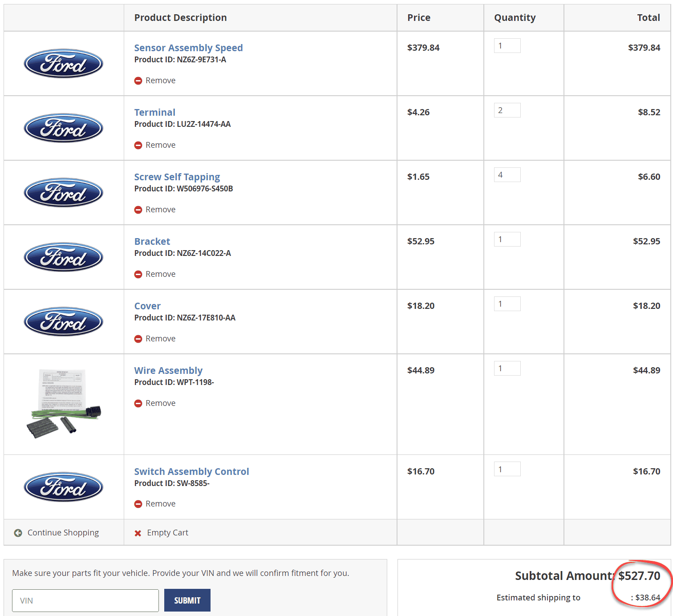673x616 pixels.
Task: Click the $1.65 price of Screw Self Tapping
Action: (418, 177)
